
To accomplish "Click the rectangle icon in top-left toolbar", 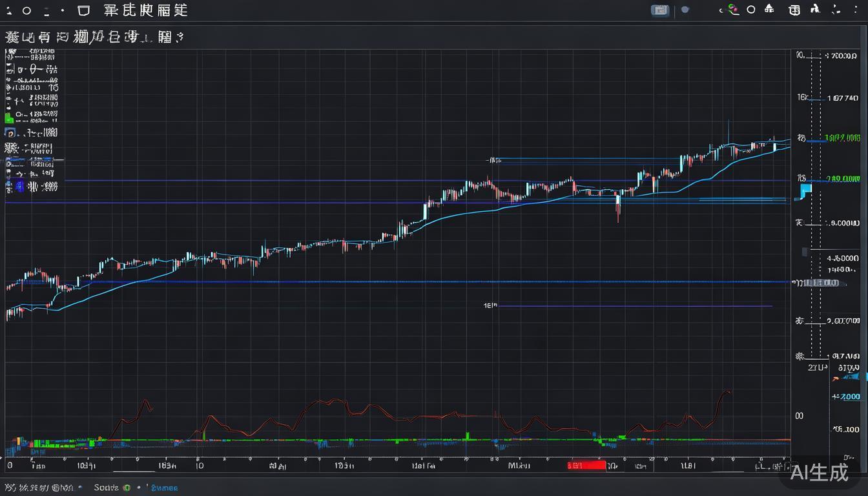I will pyautogui.click(x=83, y=10).
